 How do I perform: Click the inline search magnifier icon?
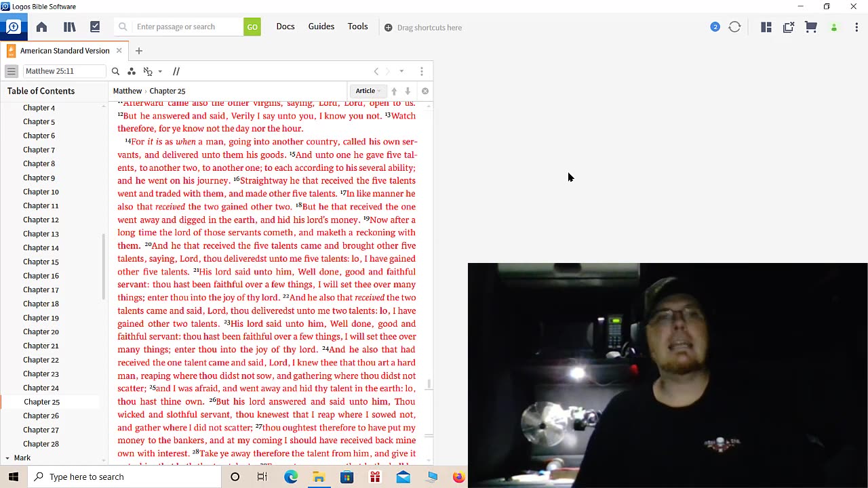click(115, 71)
